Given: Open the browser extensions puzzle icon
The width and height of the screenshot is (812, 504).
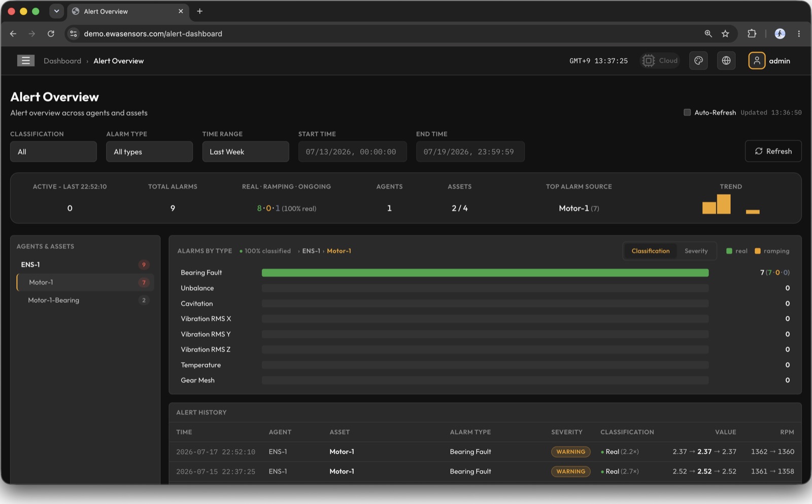Looking at the screenshot, I should (x=752, y=33).
